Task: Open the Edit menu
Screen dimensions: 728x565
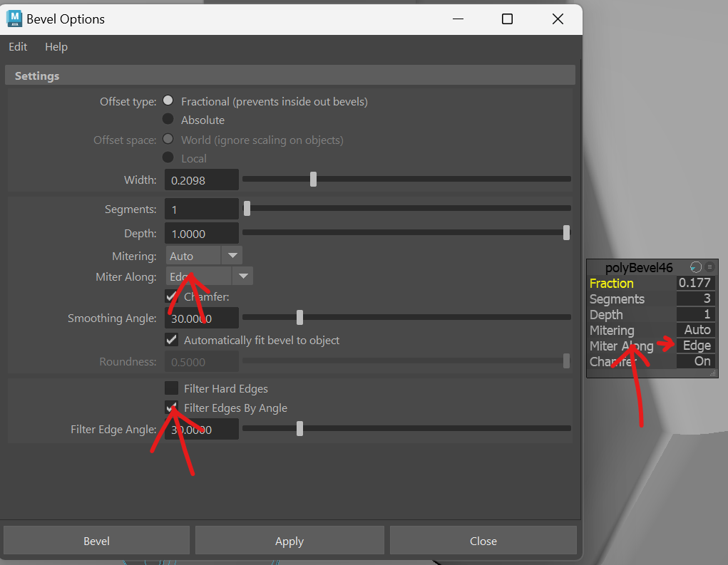Action: [x=17, y=47]
